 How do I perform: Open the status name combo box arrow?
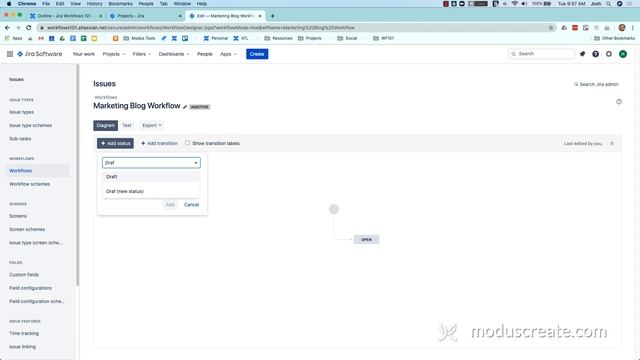point(196,163)
